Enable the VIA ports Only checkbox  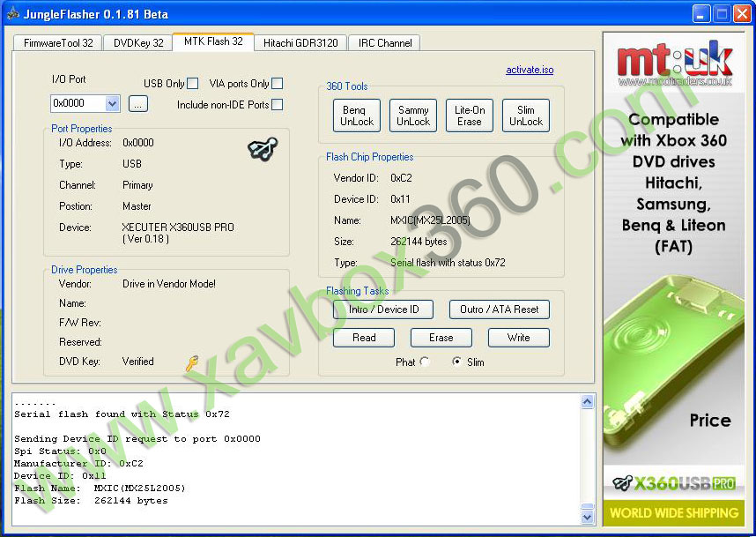(x=277, y=84)
